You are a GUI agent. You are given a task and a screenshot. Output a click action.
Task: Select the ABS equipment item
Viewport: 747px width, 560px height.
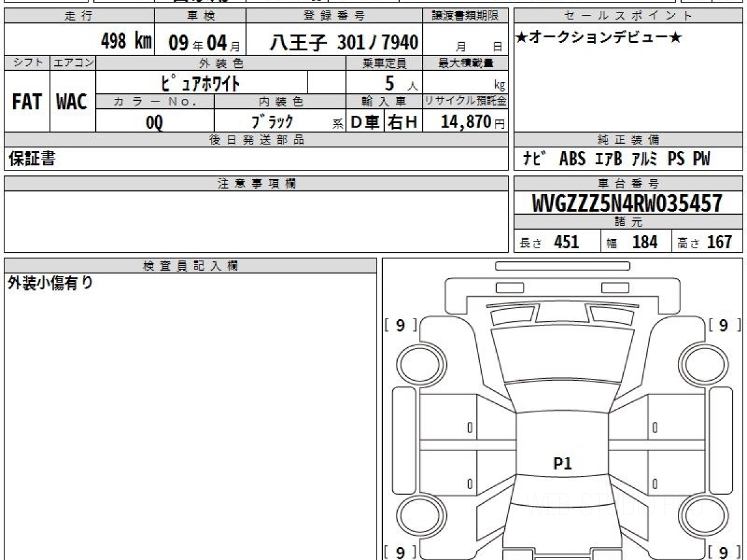click(x=572, y=159)
